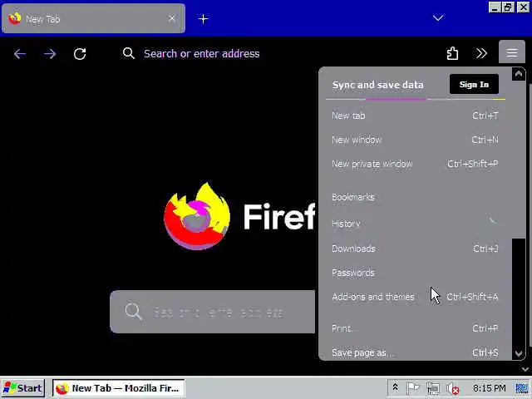The width and height of the screenshot is (532, 399).
Task: Go forward using the forward arrow
Action: [50, 53]
